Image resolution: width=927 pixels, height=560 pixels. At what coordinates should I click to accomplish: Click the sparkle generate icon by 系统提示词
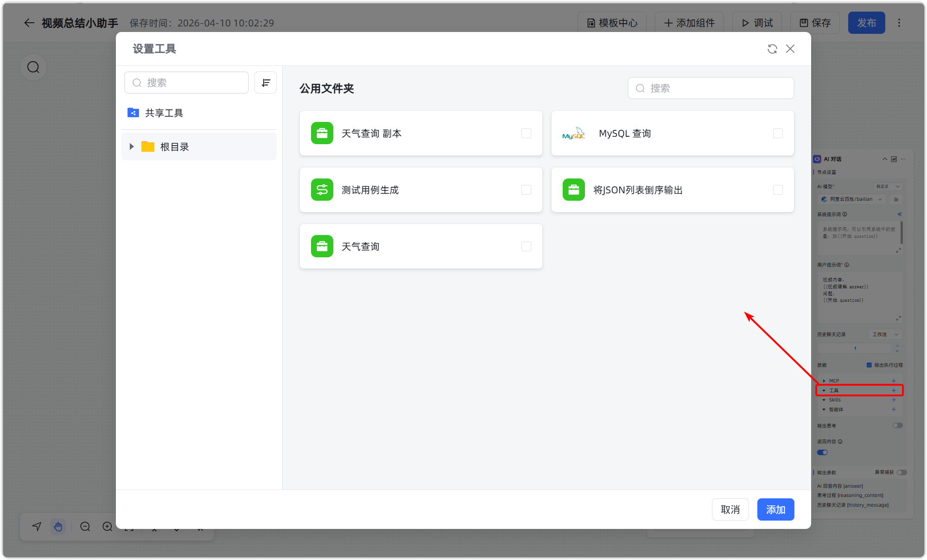click(x=900, y=214)
